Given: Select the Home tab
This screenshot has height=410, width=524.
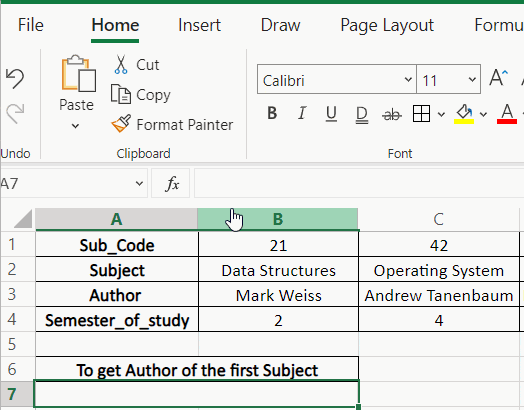Looking at the screenshot, I should [115, 25].
